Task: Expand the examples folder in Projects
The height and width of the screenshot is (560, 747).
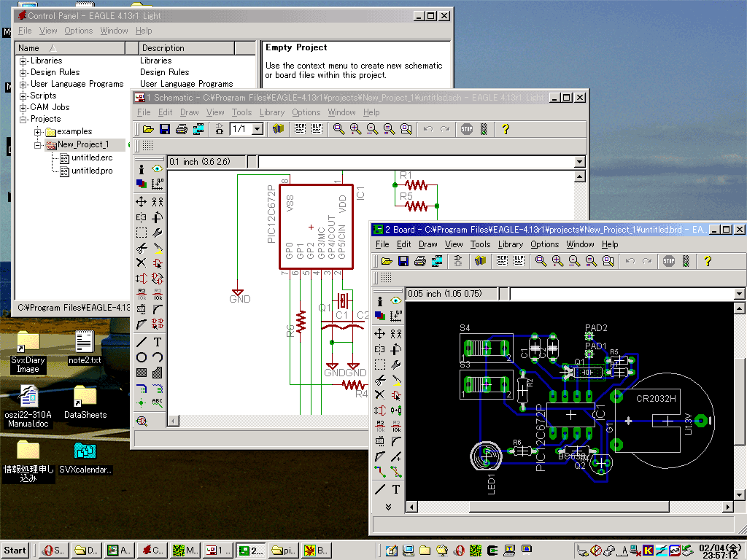Action: 38,132
